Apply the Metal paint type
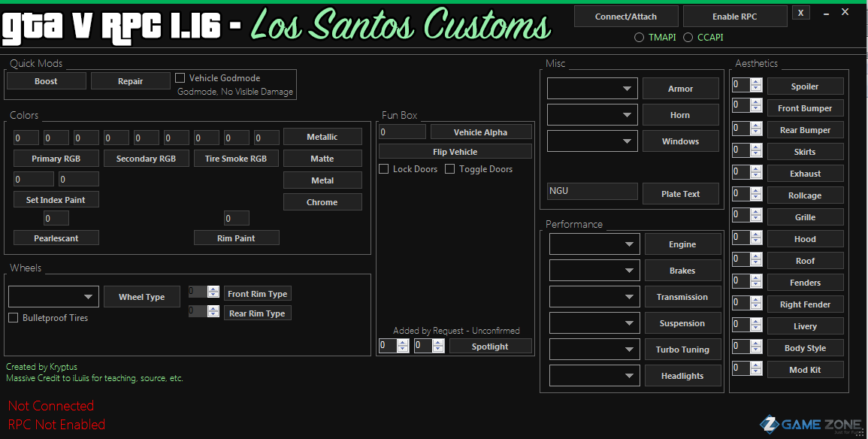This screenshot has height=439, width=868. 322,180
